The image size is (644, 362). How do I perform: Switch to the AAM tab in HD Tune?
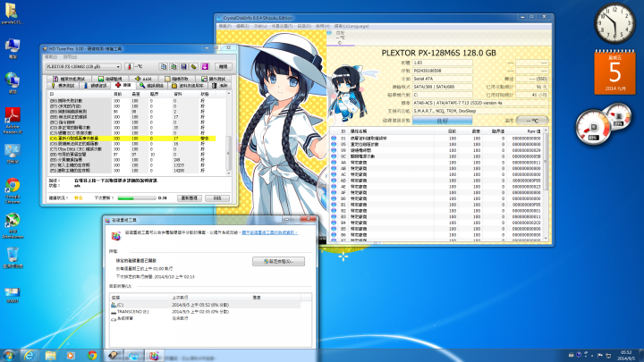point(144,79)
